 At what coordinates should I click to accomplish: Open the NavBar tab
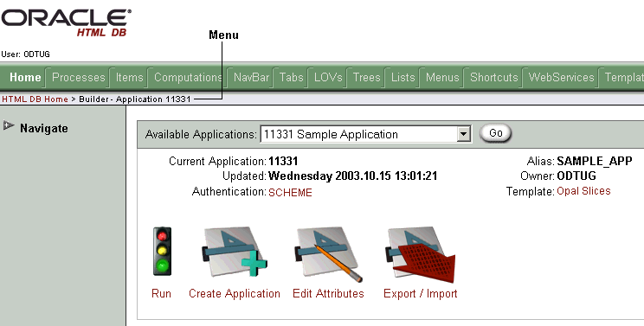click(x=251, y=78)
